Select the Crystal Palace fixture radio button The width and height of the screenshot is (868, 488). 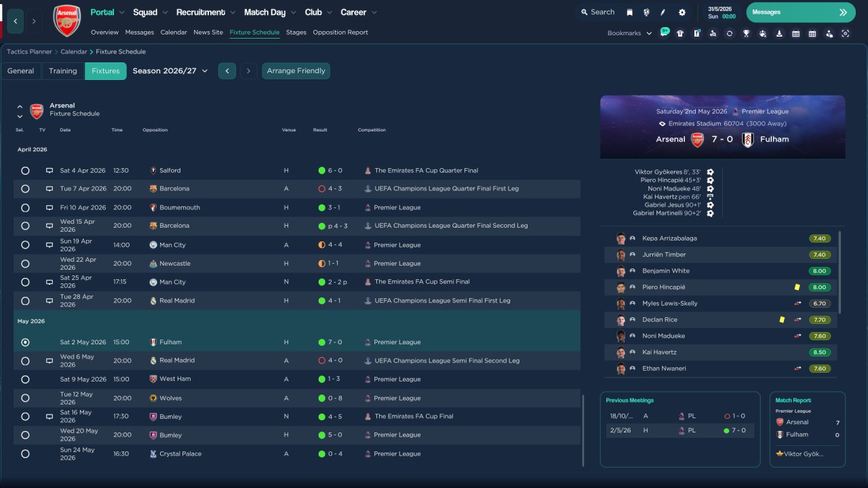pyautogui.click(x=25, y=453)
